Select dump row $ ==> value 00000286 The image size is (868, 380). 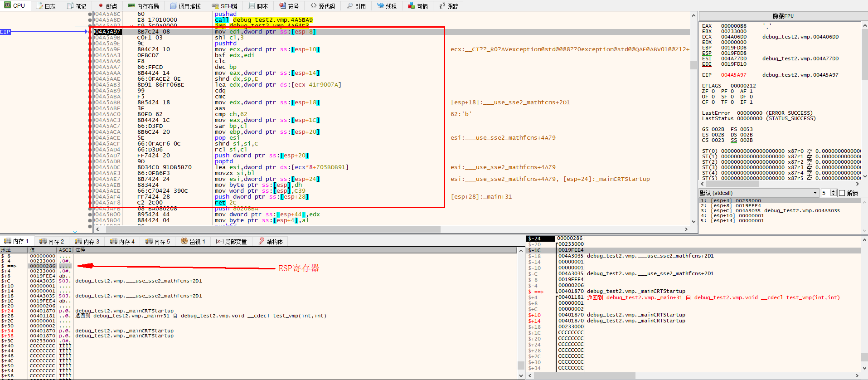coord(43,266)
